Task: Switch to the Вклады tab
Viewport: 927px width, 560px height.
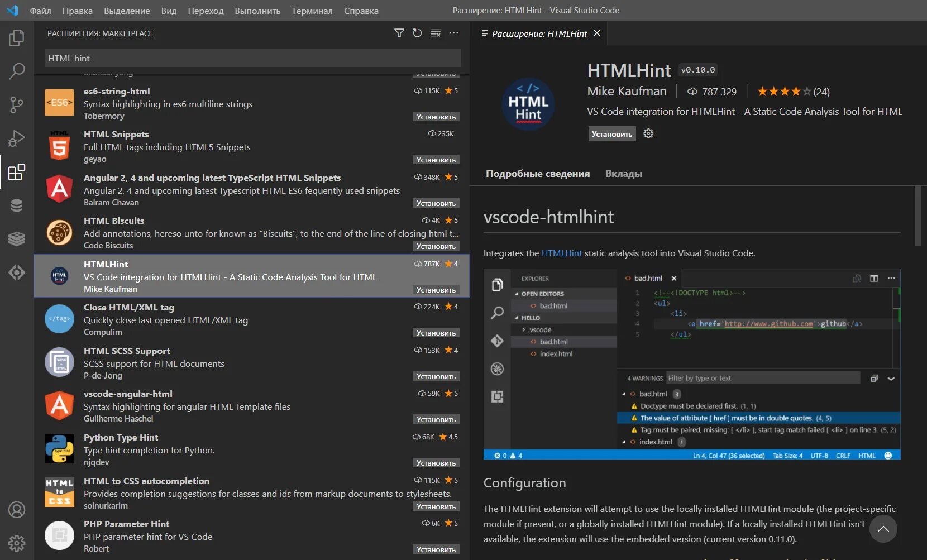Action: pyautogui.click(x=624, y=174)
